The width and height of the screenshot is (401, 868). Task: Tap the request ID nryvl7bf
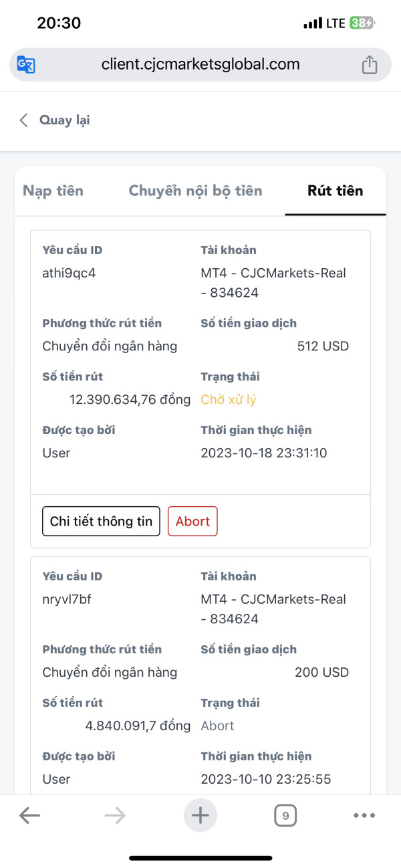67,599
